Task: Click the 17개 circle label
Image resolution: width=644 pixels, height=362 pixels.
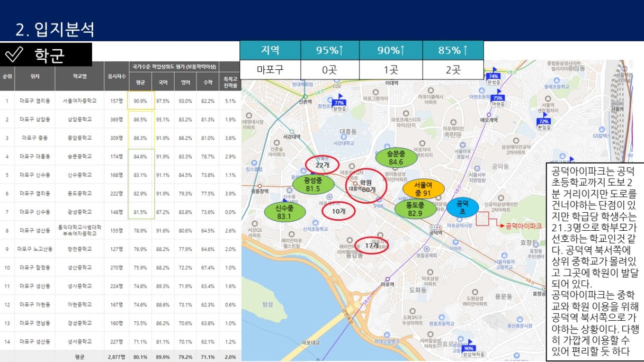Action: pos(372,246)
